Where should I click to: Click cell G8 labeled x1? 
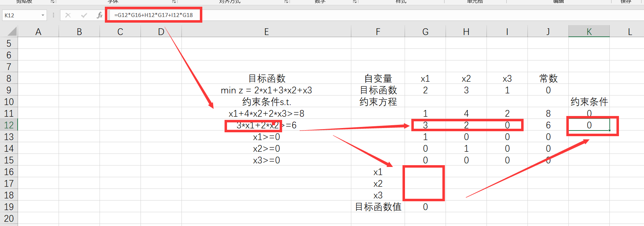tap(425, 79)
